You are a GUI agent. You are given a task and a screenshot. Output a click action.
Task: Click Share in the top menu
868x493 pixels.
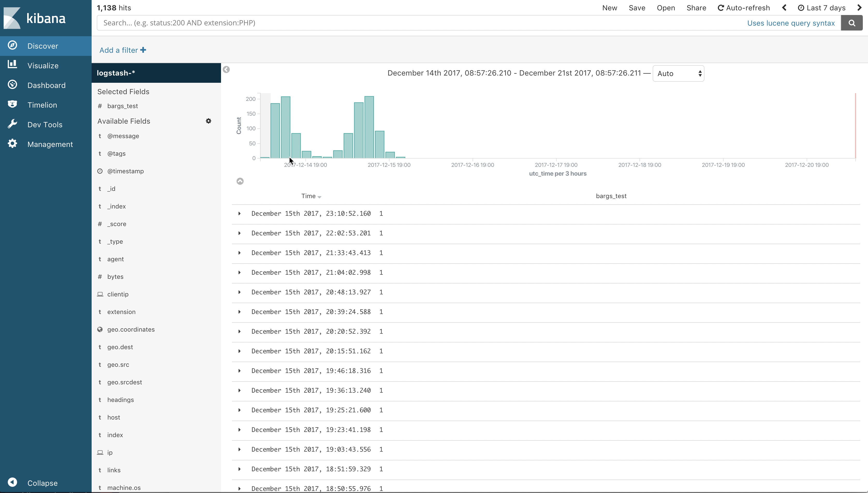(x=696, y=8)
